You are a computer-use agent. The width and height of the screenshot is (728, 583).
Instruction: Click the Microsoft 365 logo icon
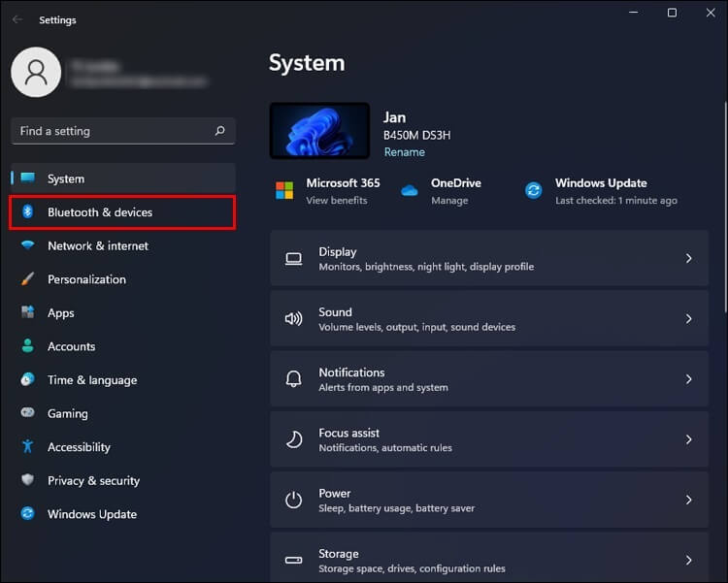pos(284,191)
